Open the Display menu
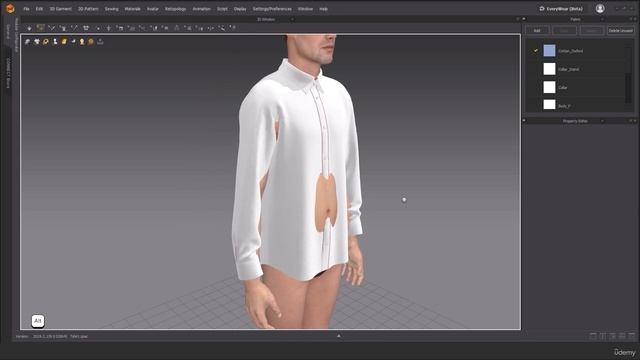Screen dimensions: 640x360 click(x=240, y=9)
